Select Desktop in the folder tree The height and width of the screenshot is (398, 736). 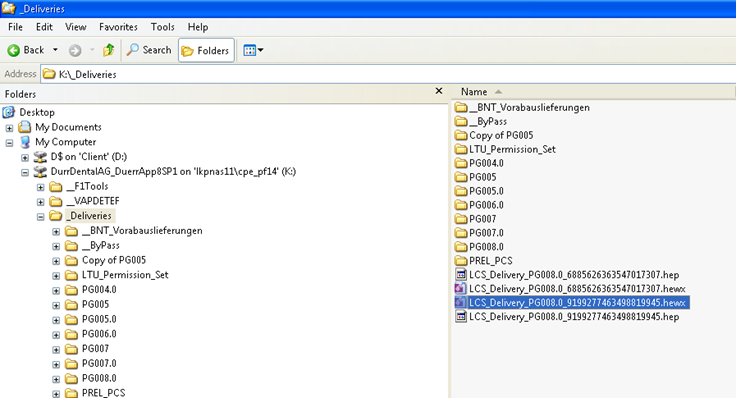(x=37, y=113)
